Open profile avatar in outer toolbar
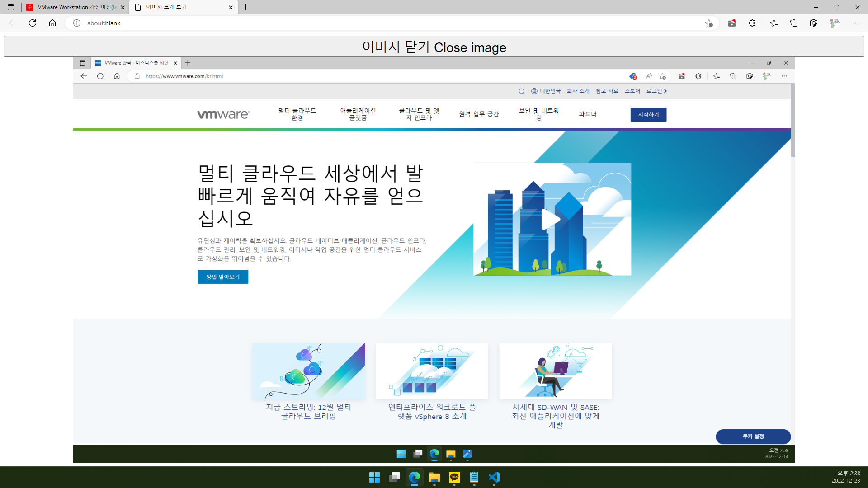 click(834, 23)
